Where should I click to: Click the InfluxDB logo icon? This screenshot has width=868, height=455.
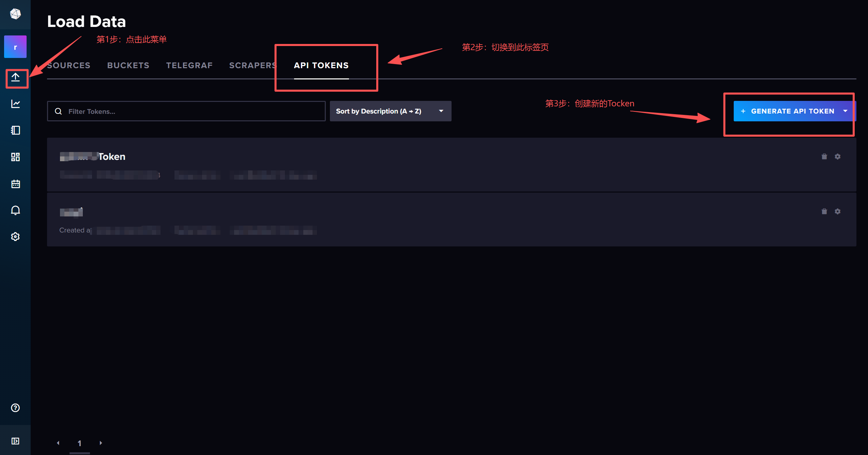tap(15, 14)
